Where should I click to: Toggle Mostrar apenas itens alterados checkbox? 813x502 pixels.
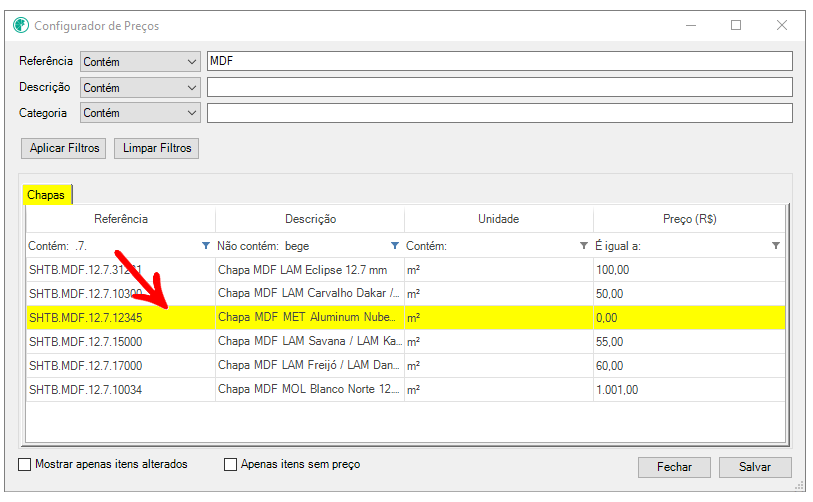tap(24, 464)
